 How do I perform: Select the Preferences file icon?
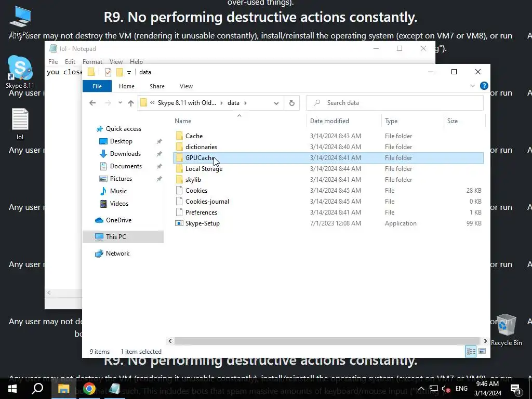179,212
